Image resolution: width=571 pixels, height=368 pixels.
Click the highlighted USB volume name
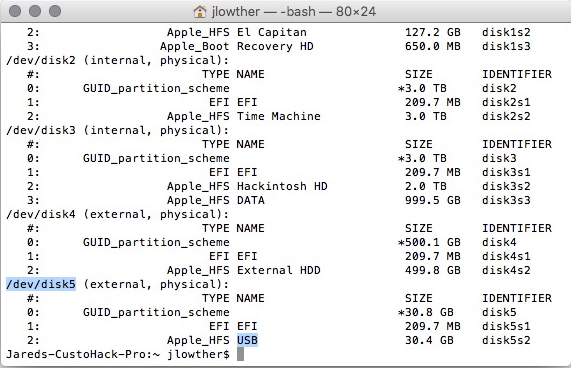pyautogui.click(x=247, y=340)
